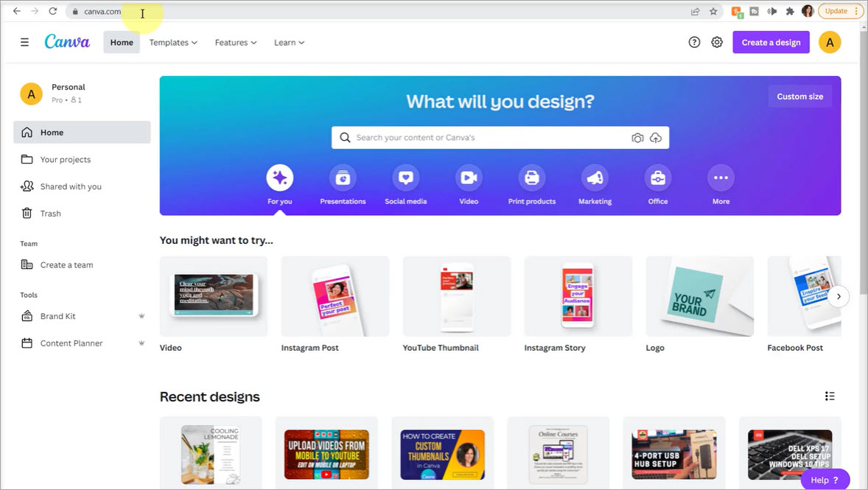
Task: Choose the Print products category icon
Action: 531,178
